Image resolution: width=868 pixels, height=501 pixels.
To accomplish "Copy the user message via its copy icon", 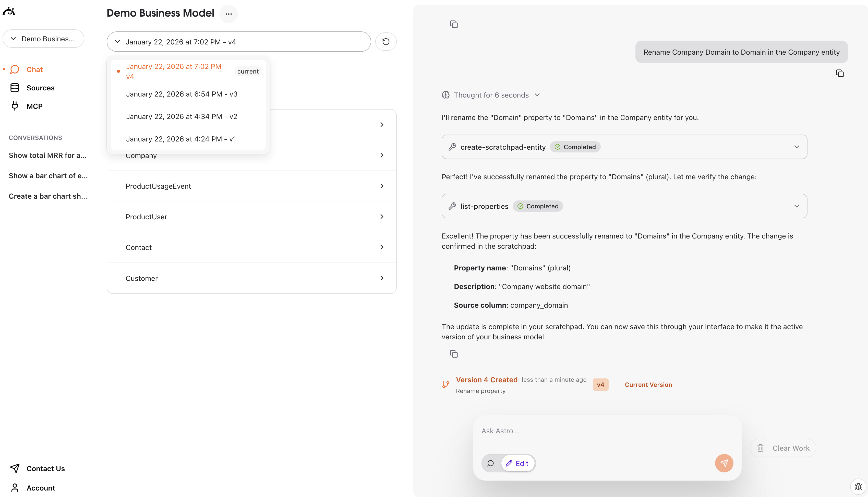I will pos(839,73).
